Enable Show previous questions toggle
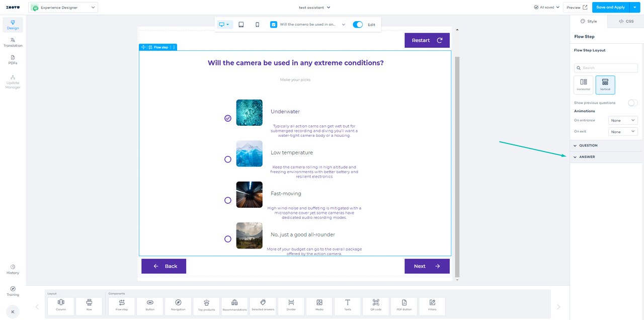This screenshot has height=320, width=644. point(632,103)
